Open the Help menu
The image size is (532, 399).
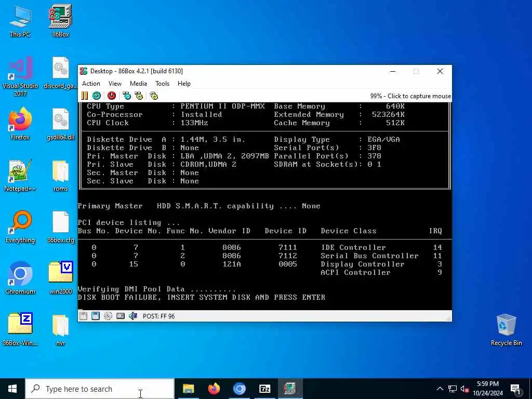pyautogui.click(x=184, y=84)
